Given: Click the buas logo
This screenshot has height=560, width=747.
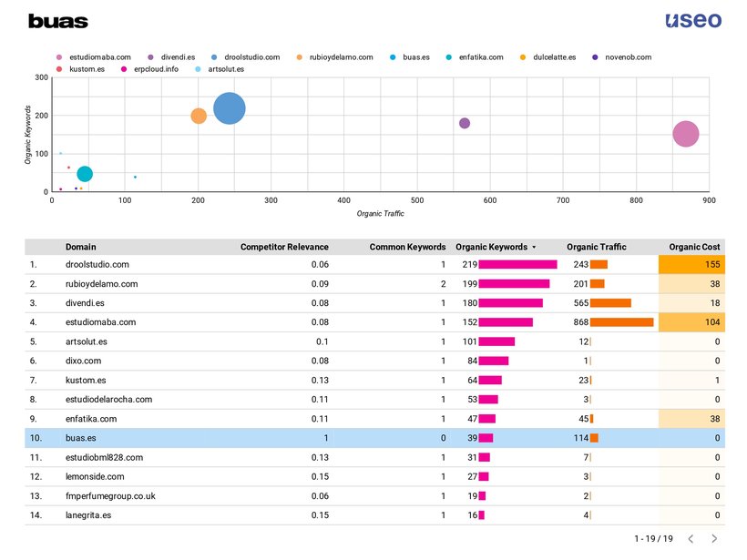Looking at the screenshot, I should 58,21.
